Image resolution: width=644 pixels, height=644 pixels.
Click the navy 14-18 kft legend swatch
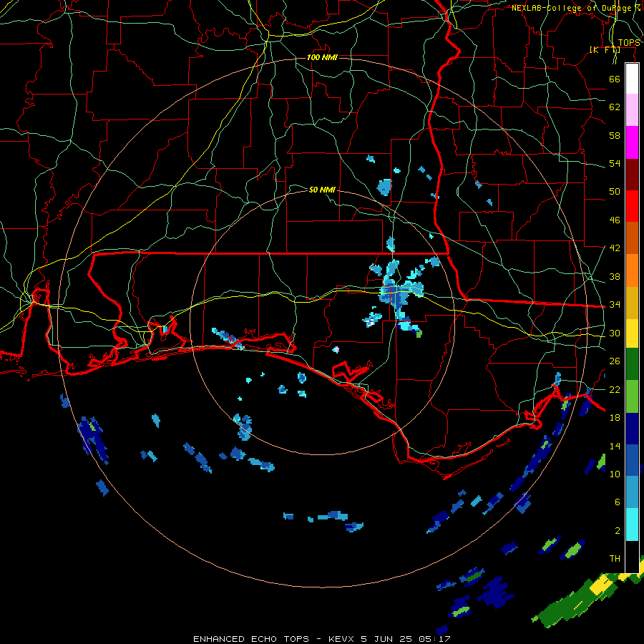[632, 429]
